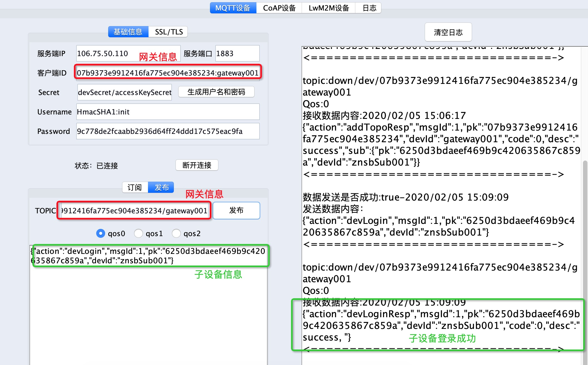This screenshot has width=588, height=365.
Task: Focus the 服务端口 field showing 1883
Action: pos(237,53)
